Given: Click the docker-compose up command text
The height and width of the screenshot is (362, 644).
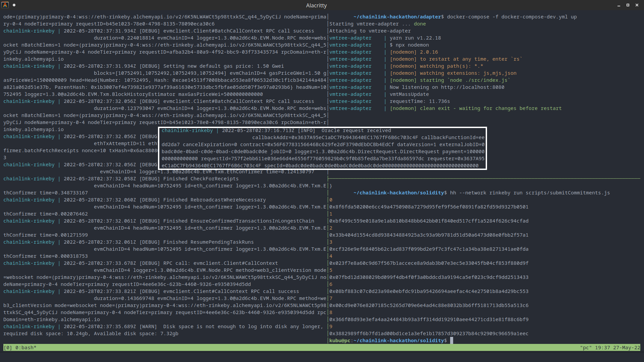Looking at the screenshot, I should [x=512, y=17].
